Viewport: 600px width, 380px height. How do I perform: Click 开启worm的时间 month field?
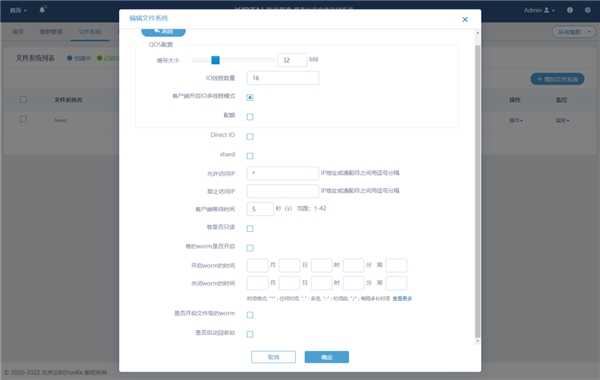click(x=258, y=265)
